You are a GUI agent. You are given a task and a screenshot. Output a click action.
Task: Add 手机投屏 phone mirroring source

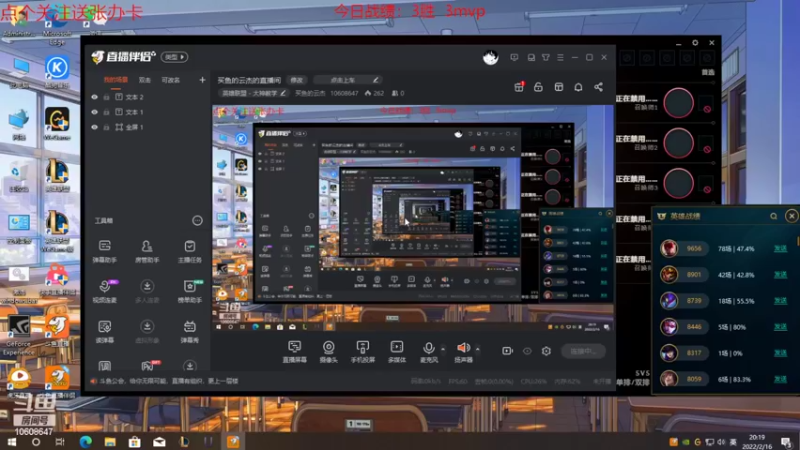[x=363, y=352]
